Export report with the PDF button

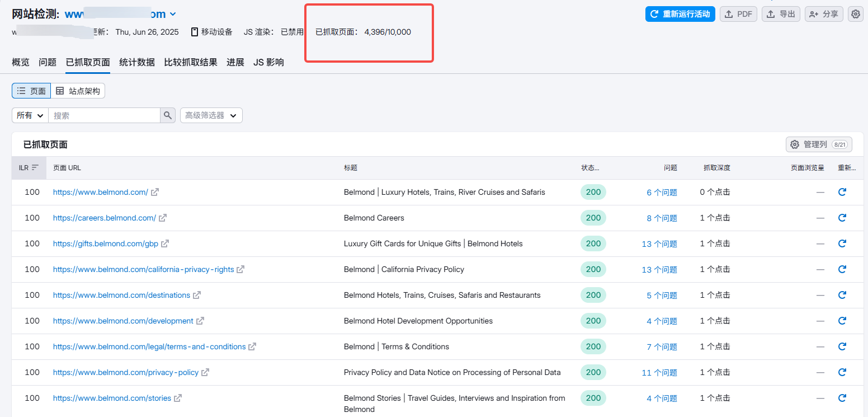[x=738, y=14]
